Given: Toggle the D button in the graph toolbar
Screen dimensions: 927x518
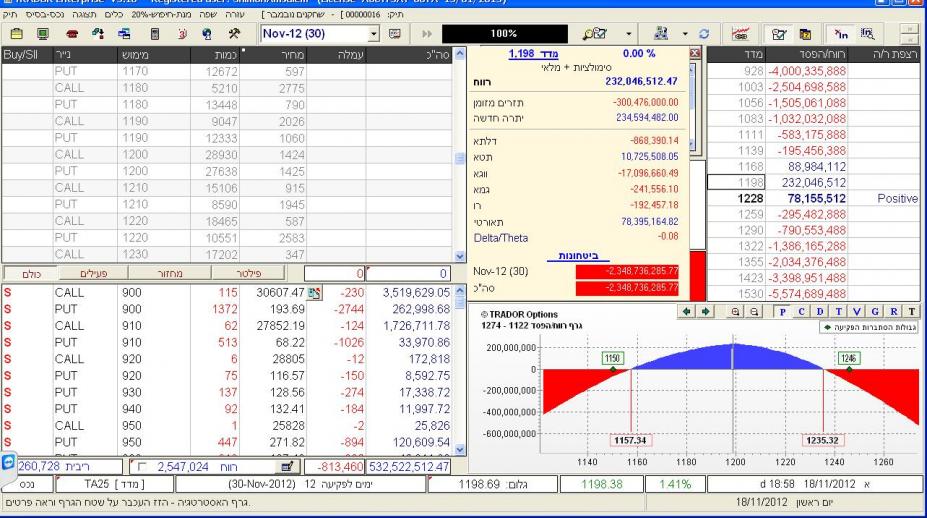Looking at the screenshot, I should 821,312.
